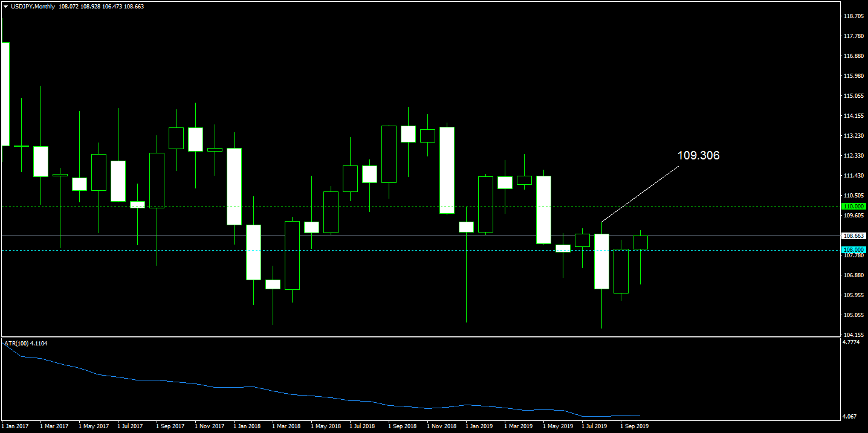Click the cyan 108.000 price tag
The height and width of the screenshot is (433, 868).
click(x=853, y=249)
